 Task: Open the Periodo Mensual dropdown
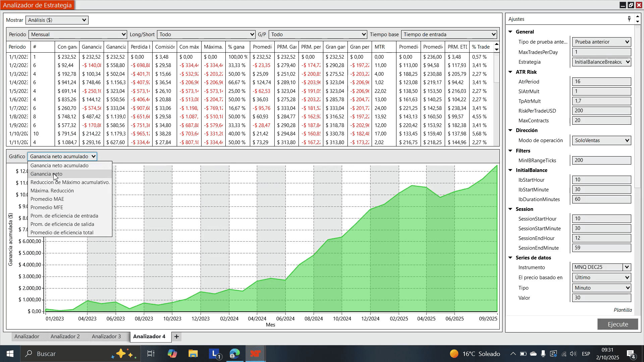[x=77, y=35]
